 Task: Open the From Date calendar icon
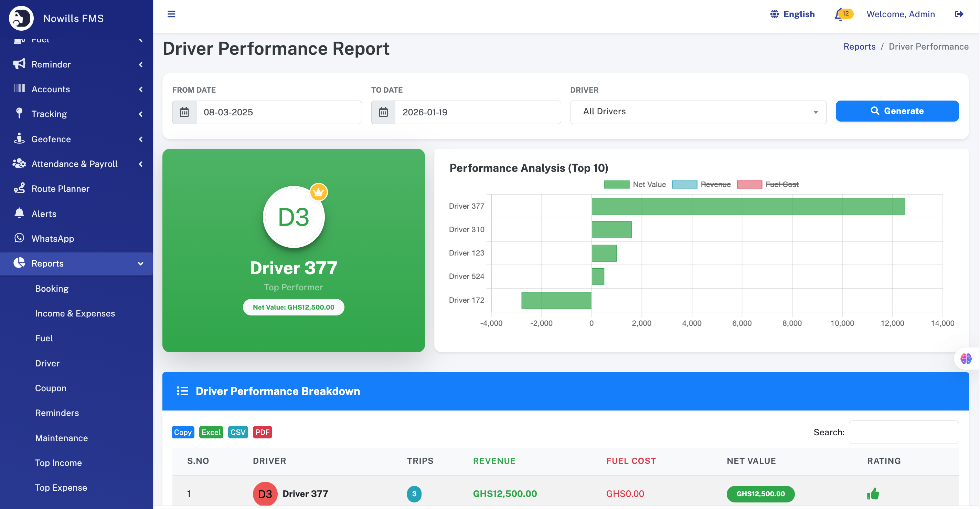point(184,112)
